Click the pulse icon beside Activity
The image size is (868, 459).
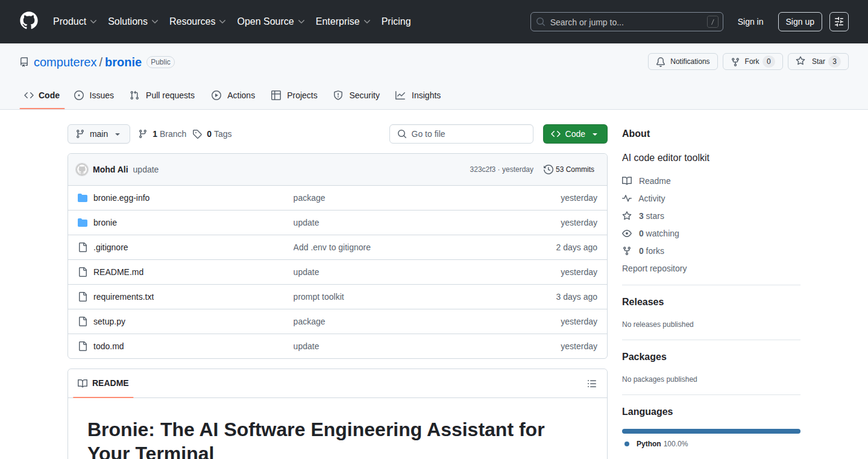[x=627, y=198]
